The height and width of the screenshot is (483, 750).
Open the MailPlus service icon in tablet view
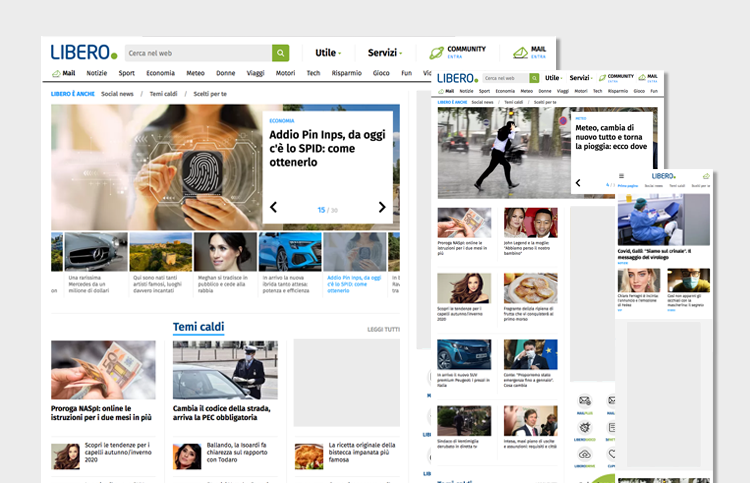click(x=585, y=401)
